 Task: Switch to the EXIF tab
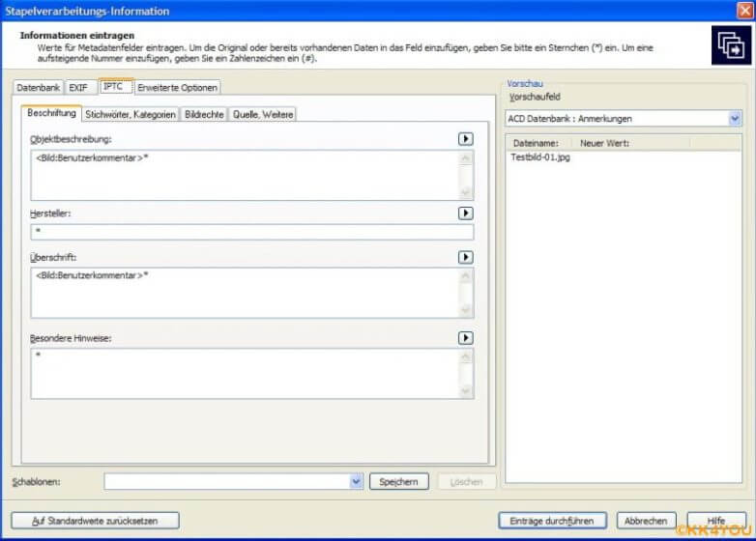pos(80,88)
